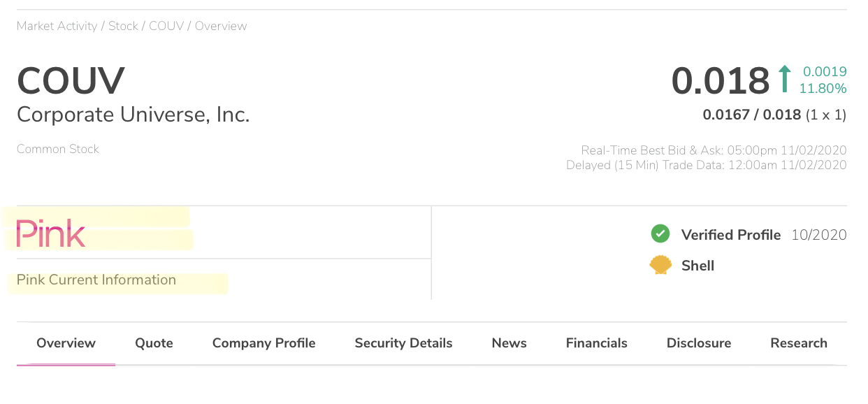View the Disclosure tab
Screen dimensions: 868x404
point(699,343)
